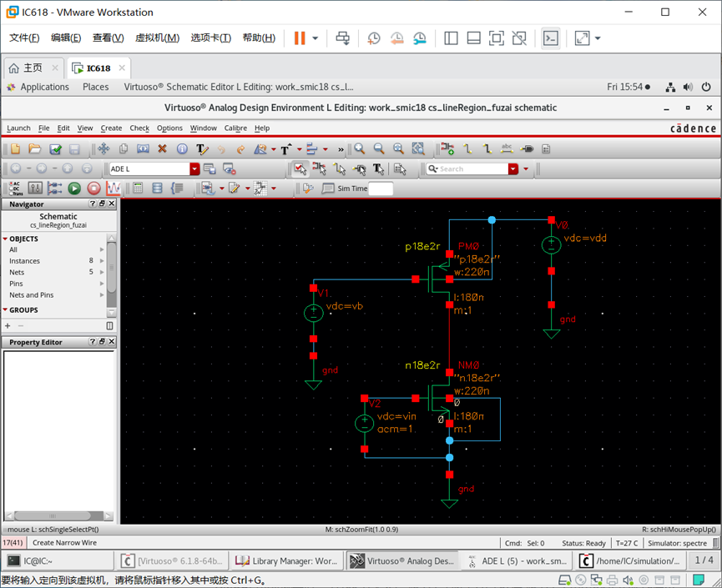Collapse the OBJECTS group in Navigator
Screen dimensions: 722x588
pyautogui.click(x=5, y=239)
